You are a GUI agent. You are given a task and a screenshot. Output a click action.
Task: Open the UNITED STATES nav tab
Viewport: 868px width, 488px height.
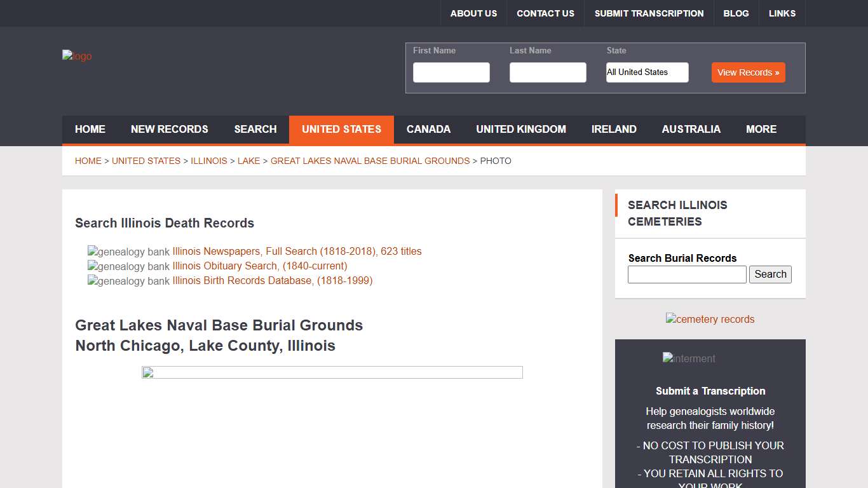(341, 130)
